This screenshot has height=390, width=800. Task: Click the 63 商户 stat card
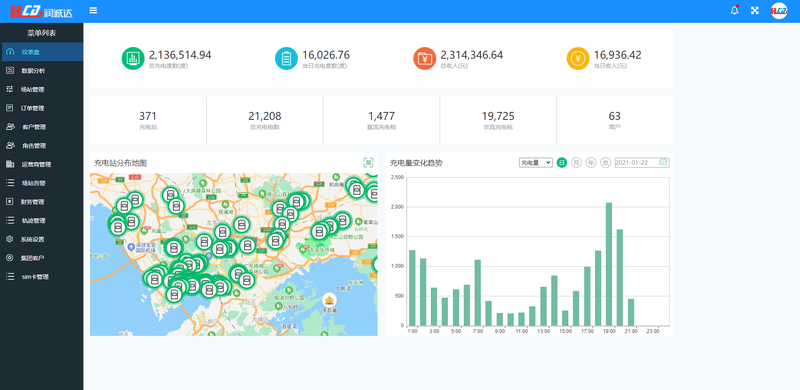(x=615, y=120)
